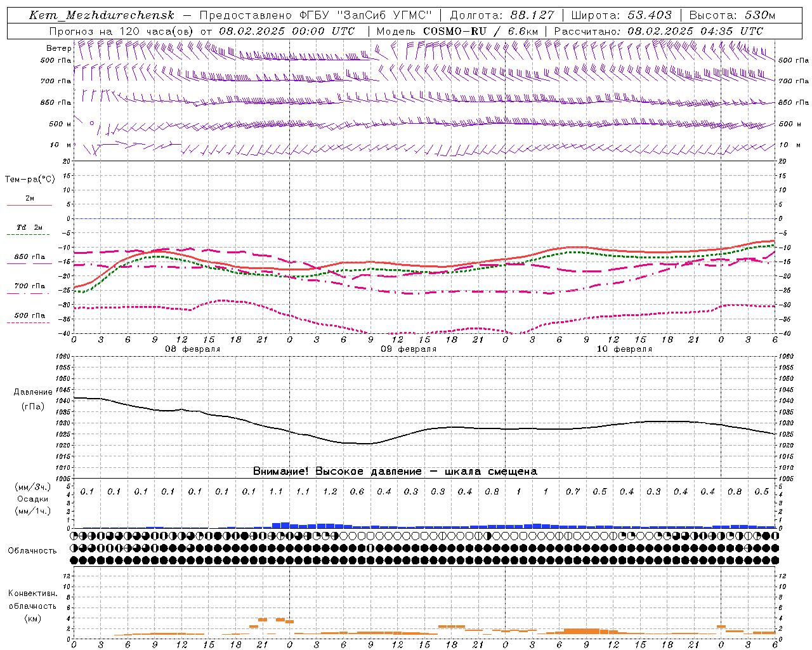
Task: Click the '850 гПа' wind level label on the right
Action: [794, 102]
